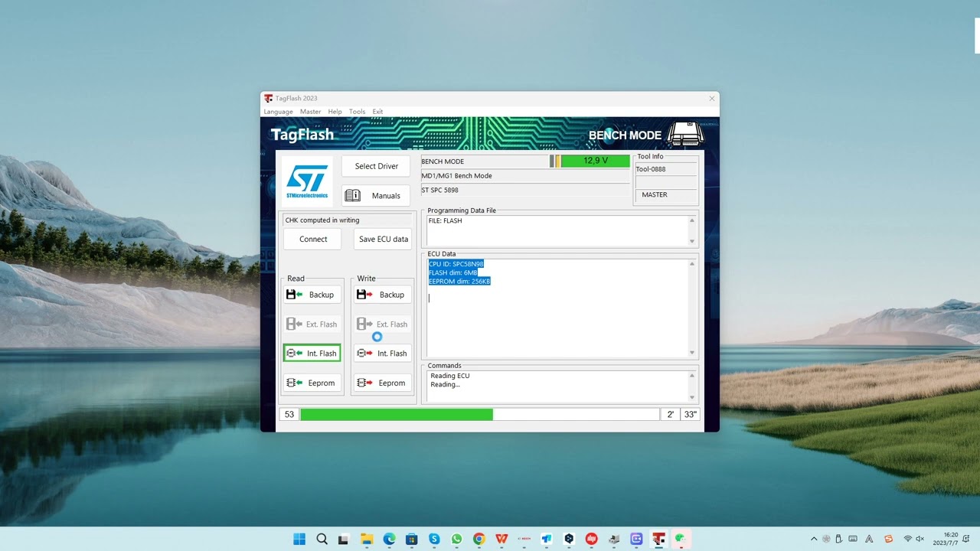This screenshot has height=551, width=980.
Task: Click inside the Programming Data File box
Action: coord(557,230)
